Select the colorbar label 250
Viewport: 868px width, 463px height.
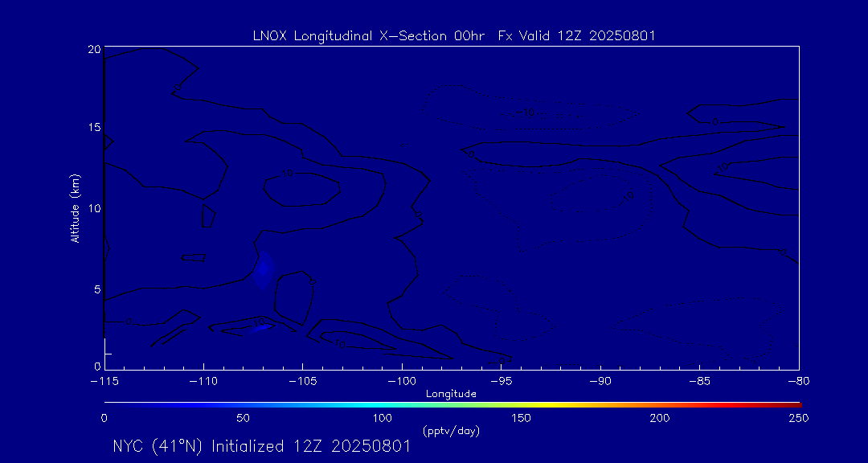pyautogui.click(x=799, y=418)
